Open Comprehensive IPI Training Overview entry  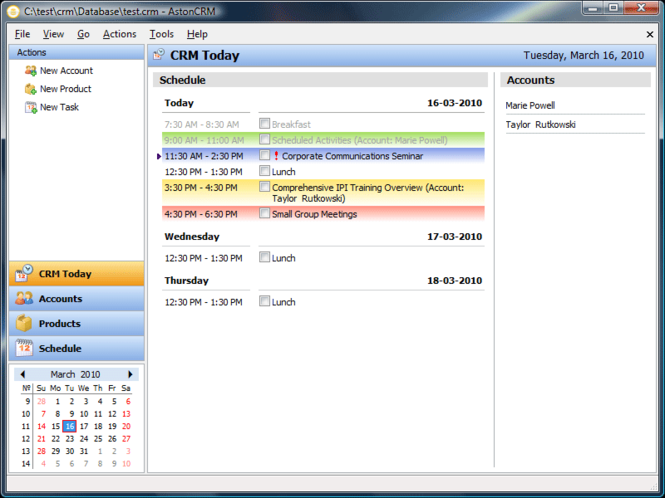pyautogui.click(x=368, y=193)
